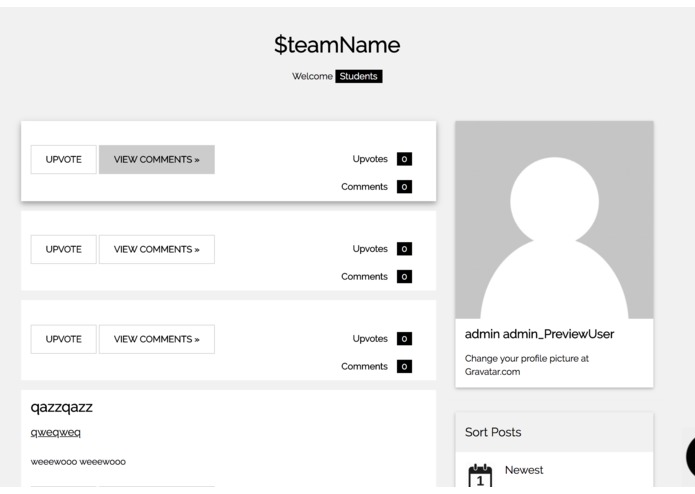The image size is (695, 494).
Task: Click the first card's Upvotes count badge
Action: pos(404,159)
